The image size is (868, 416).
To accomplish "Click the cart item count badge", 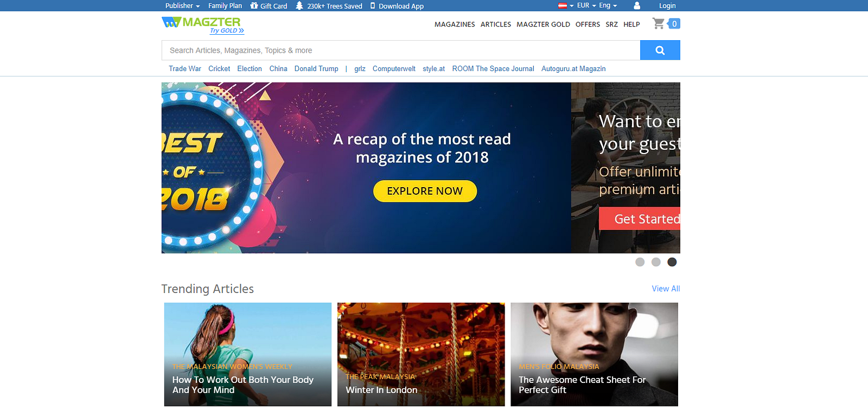I will click(x=674, y=24).
